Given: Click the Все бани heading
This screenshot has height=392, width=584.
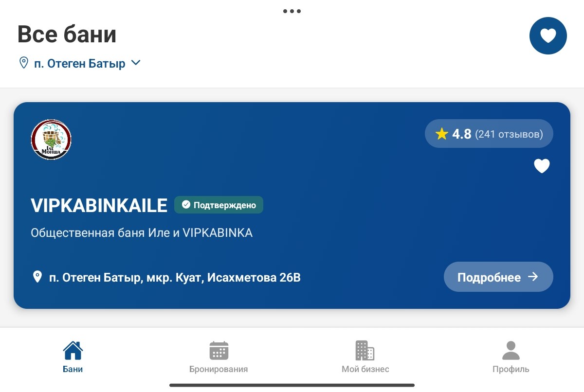Looking at the screenshot, I should [x=67, y=35].
